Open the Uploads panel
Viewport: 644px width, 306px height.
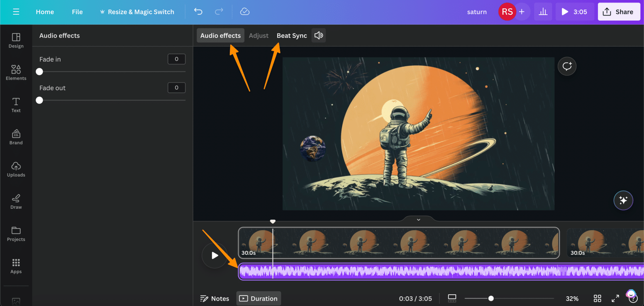[x=16, y=169]
